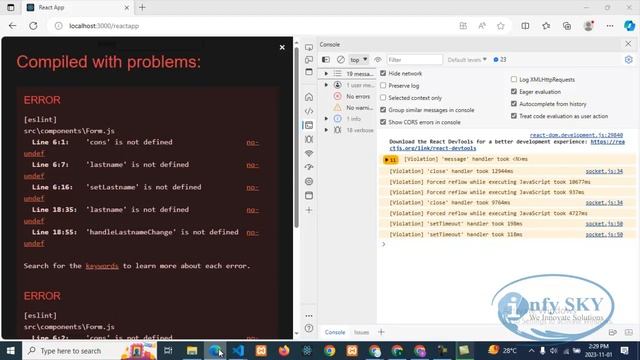Screen dimensions: 640x360
Task: Toggle Treat code evaluation as user action
Action: click(514, 116)
